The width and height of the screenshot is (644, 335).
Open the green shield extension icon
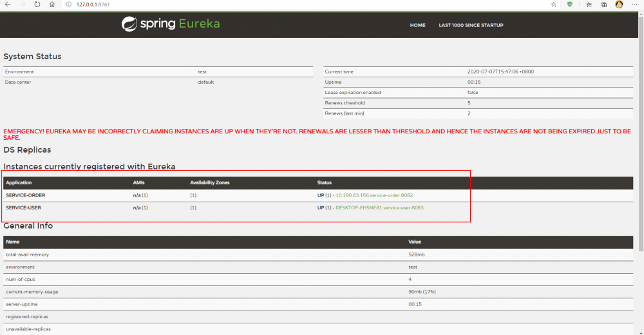click(569, 5)
